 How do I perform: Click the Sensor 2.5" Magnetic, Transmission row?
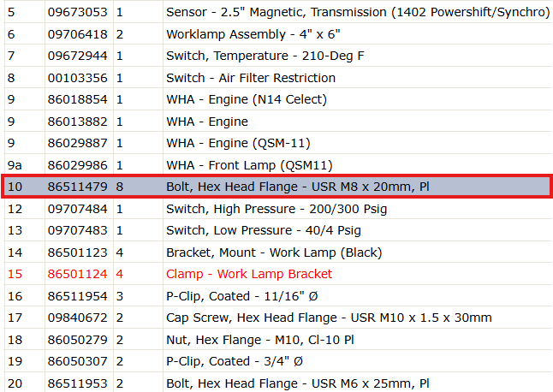278,12
